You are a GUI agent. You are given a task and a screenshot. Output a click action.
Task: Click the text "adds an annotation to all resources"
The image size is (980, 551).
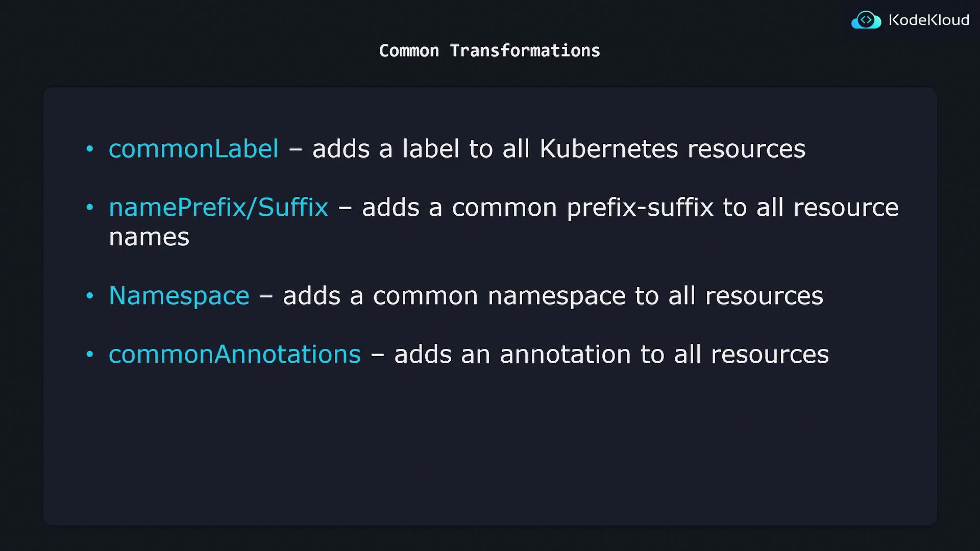pos(611,355)
